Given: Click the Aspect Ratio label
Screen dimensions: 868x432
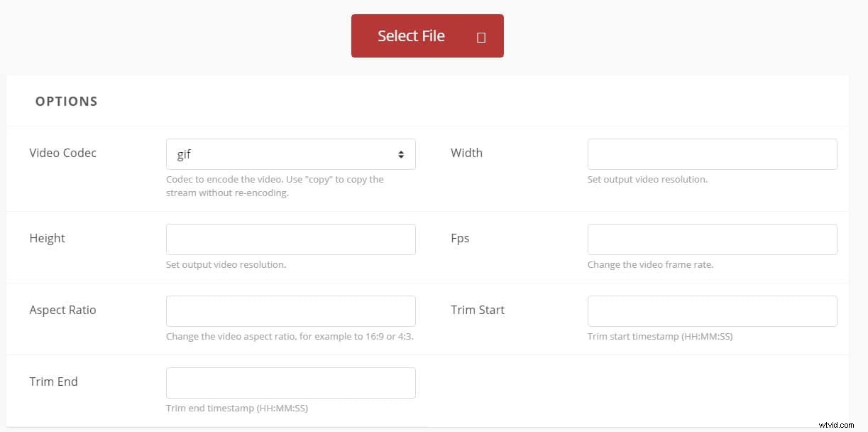Looking at the screenshot, I should click(62, 310).
